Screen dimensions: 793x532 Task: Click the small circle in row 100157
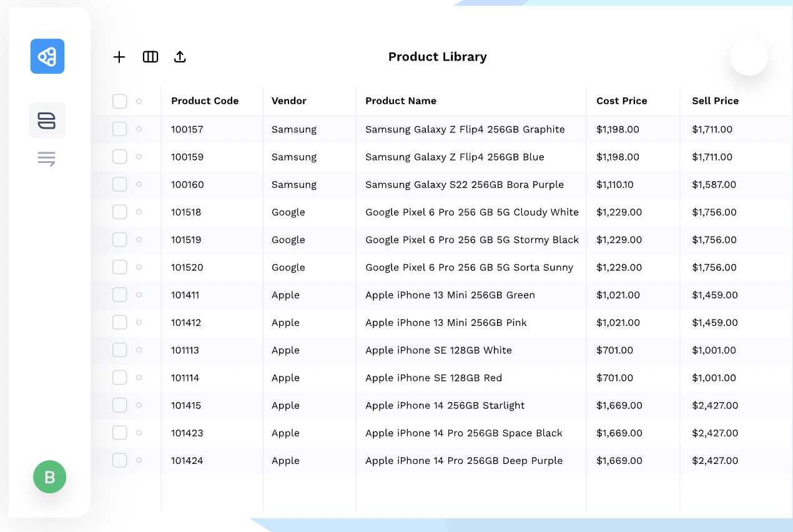[139, 129]
